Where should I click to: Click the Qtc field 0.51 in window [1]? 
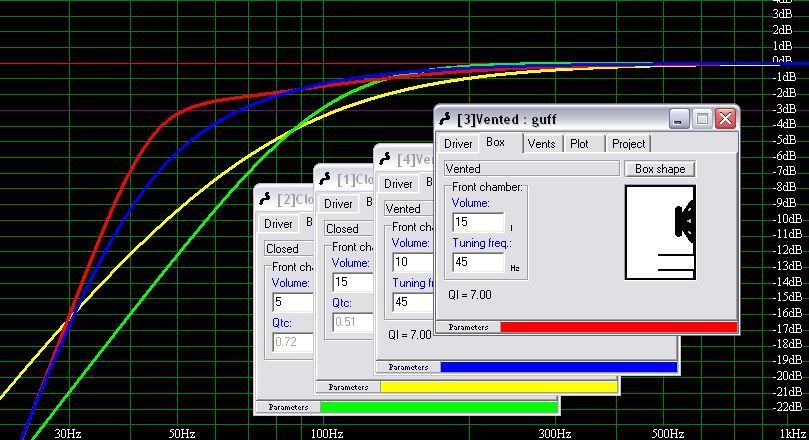click(353, 322)
